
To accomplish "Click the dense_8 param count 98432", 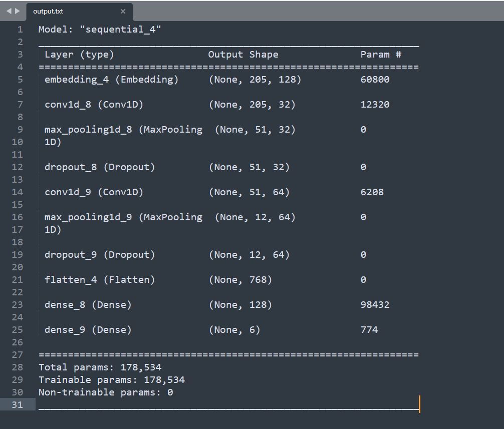I will tap(375, 305).
